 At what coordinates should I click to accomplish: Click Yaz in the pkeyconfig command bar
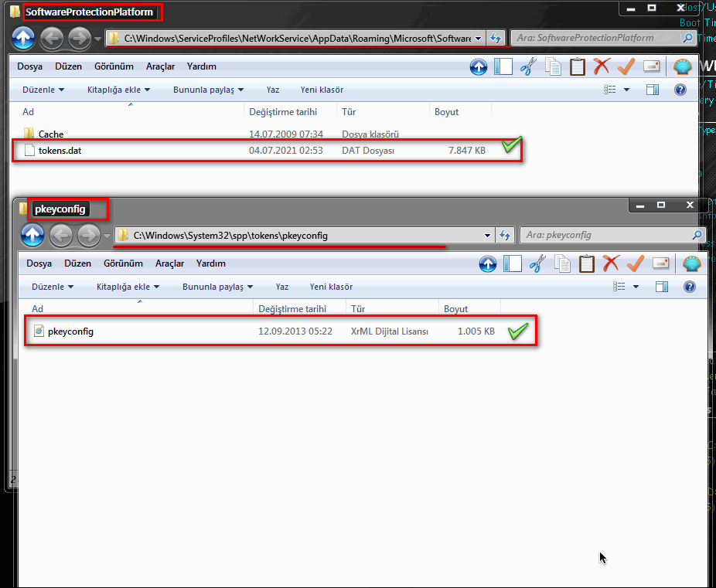click(x=282, y=287)
